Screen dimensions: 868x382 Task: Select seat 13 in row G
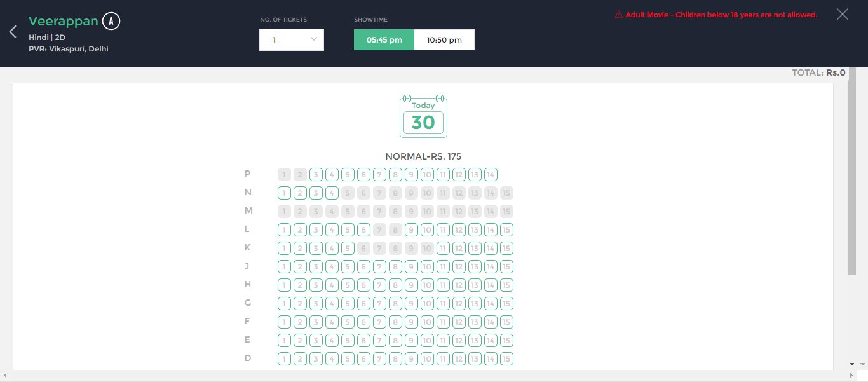click(x=475, y=303)
